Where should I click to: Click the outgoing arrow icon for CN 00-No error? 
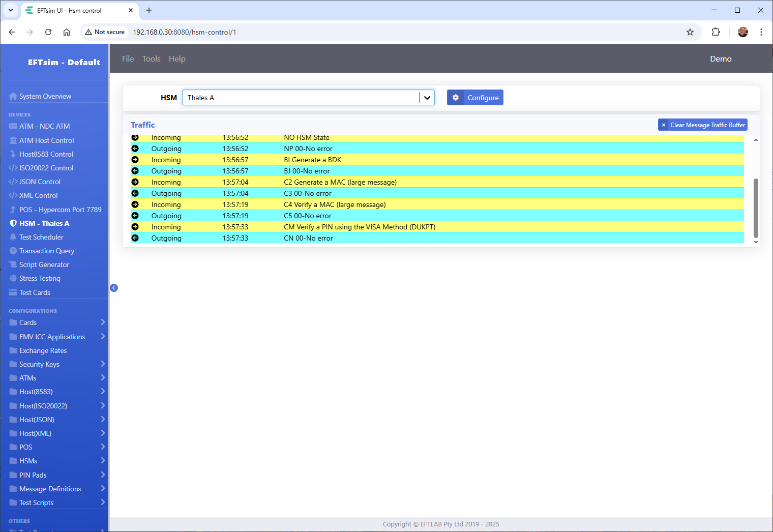click(135, 238)
